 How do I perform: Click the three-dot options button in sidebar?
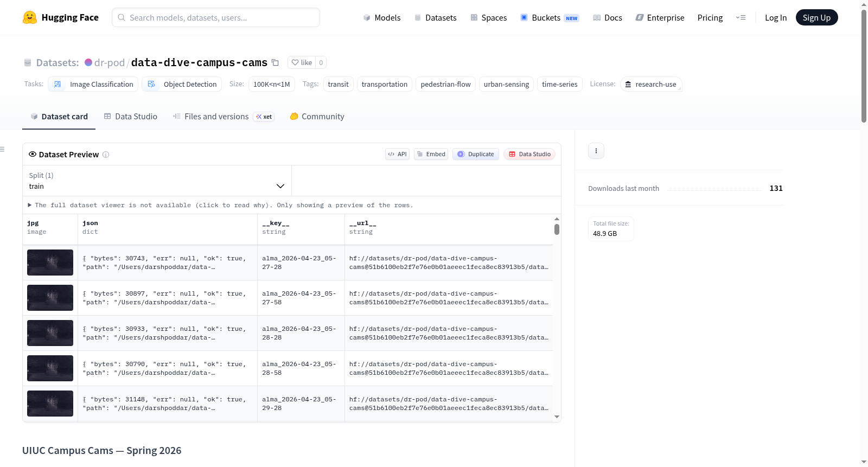pyautogui.click(x=596, y=151)
